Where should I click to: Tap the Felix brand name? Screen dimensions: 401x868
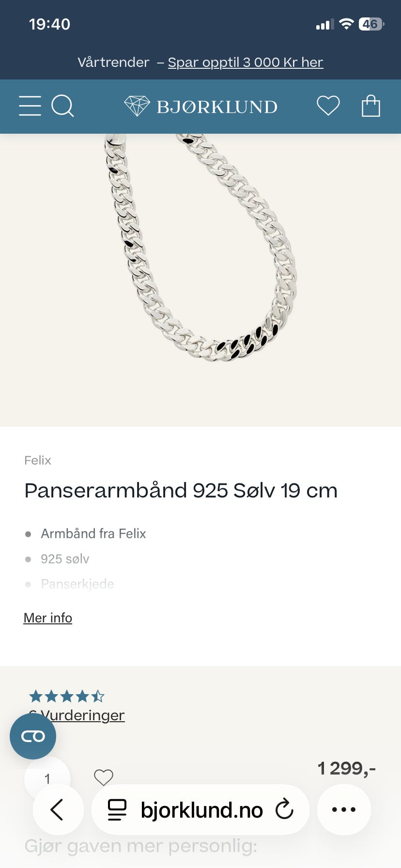coord(38,460)
